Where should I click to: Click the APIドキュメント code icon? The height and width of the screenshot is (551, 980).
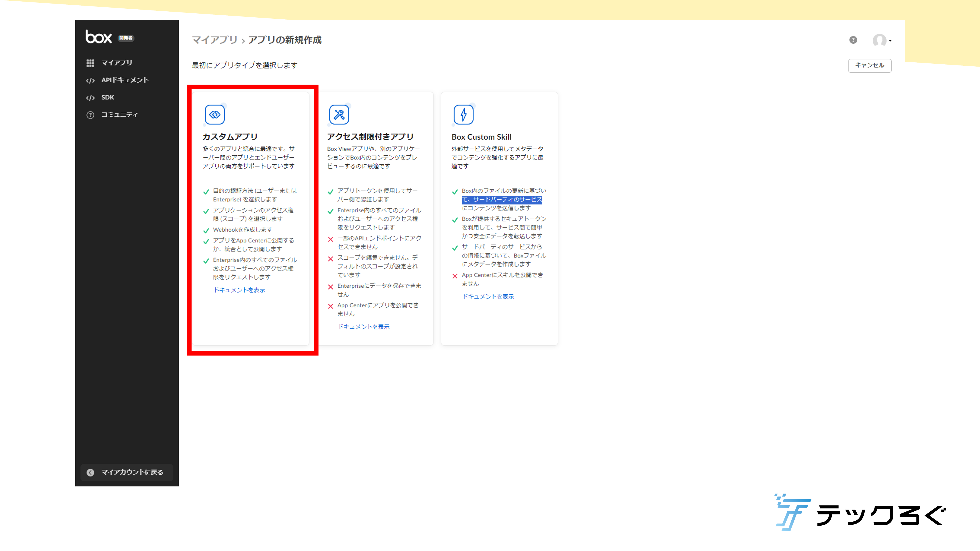[90, 81]
